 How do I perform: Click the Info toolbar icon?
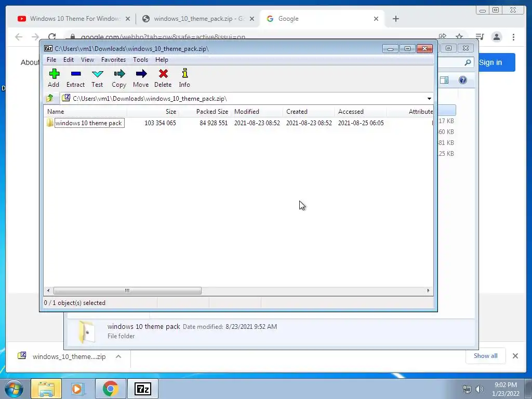pyautogui.click(x=184, y=78)
